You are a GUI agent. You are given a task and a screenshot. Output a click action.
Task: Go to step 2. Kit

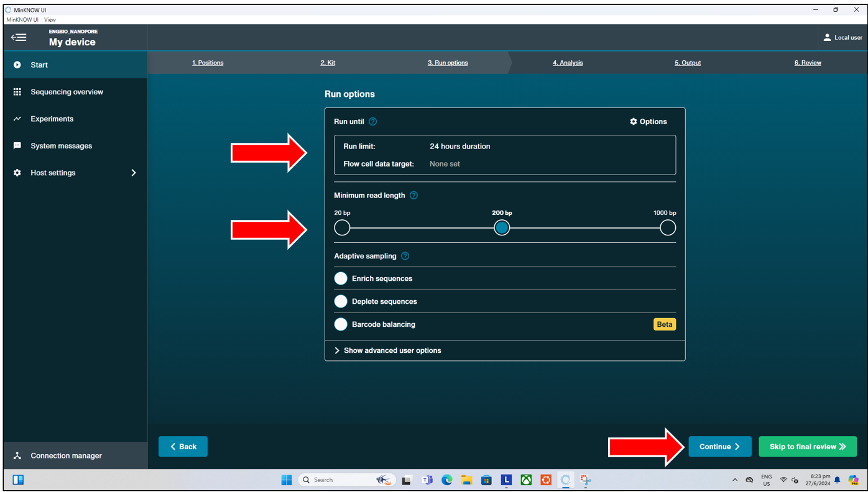tap(328, 63)
